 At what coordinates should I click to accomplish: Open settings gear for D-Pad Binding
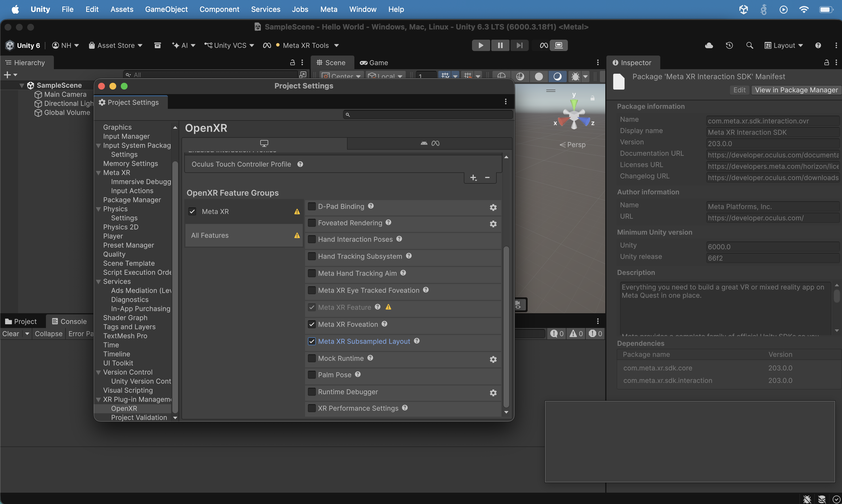(x=493, y=207)
